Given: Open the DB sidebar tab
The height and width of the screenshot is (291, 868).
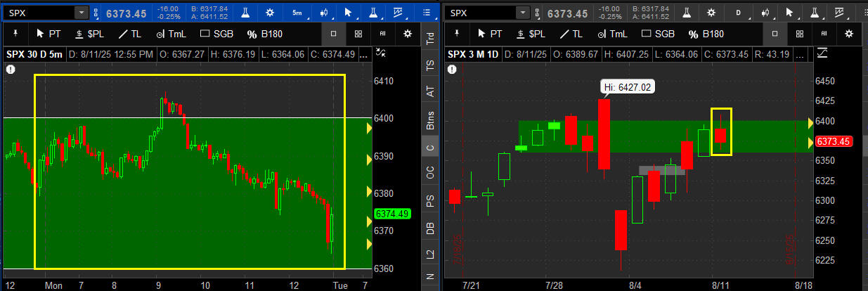Looking at the screenshot, I should pyautogui.click(x=430, y=228).
